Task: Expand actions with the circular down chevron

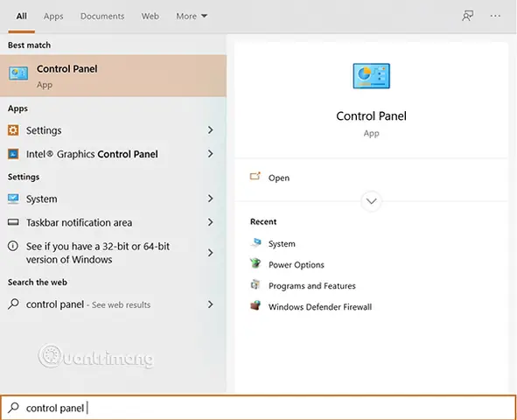Action: pyautogui.click(x=371, y=201)
